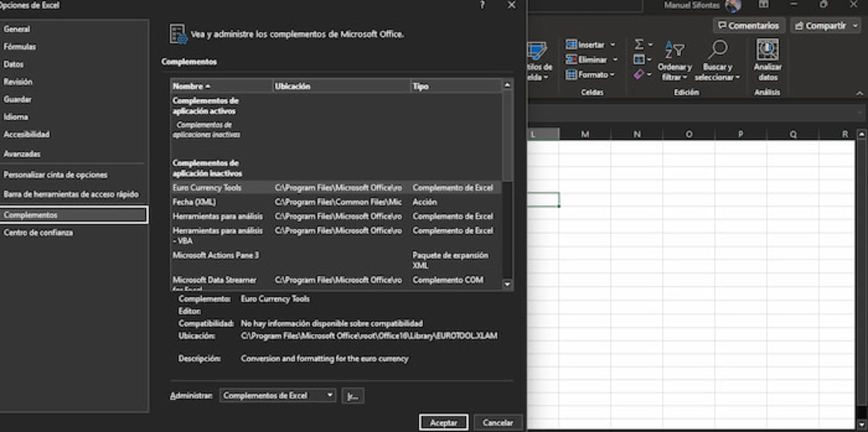
Task: Select the Fecha (XML) add-in row
Action: [x=336, y=202]
